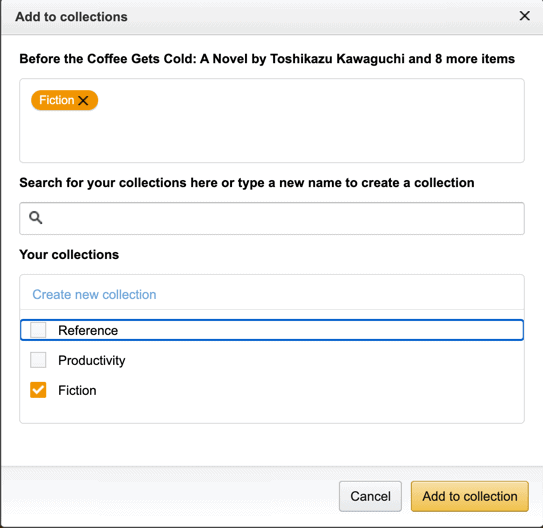Click the Cancel button
The height and width of the screenshot is (528, 543).
(370, 496)
